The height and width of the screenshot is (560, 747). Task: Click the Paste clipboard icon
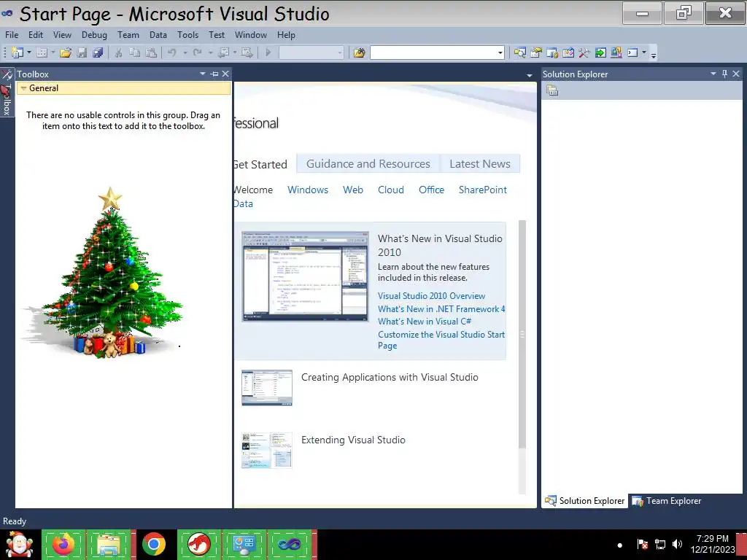151,52
